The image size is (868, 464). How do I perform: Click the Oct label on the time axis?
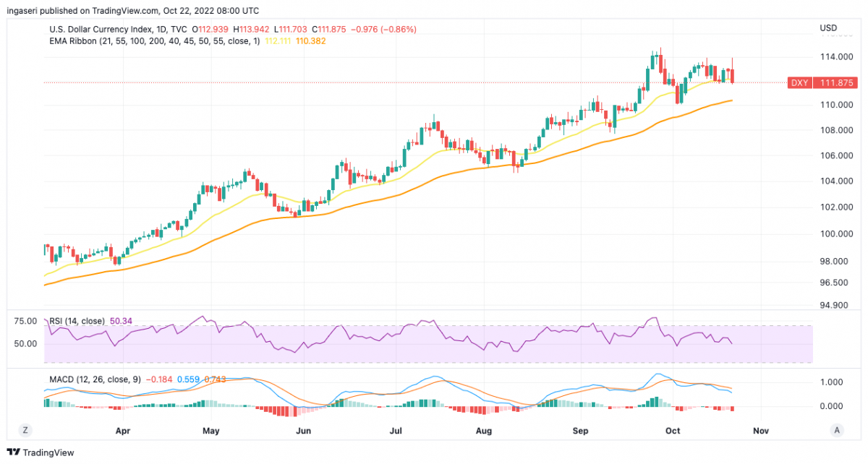tap(673, 430)
